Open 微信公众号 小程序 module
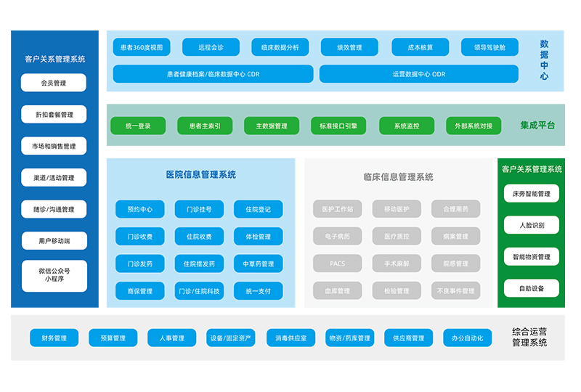The height and width of the screenshot is (392, 581). click(54, 276)
